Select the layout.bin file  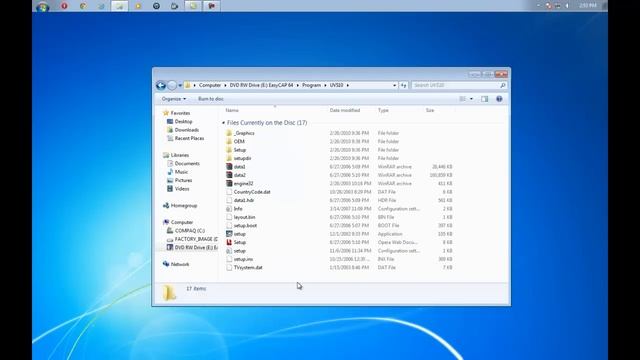pyautogui.click(x=244, y=217)
